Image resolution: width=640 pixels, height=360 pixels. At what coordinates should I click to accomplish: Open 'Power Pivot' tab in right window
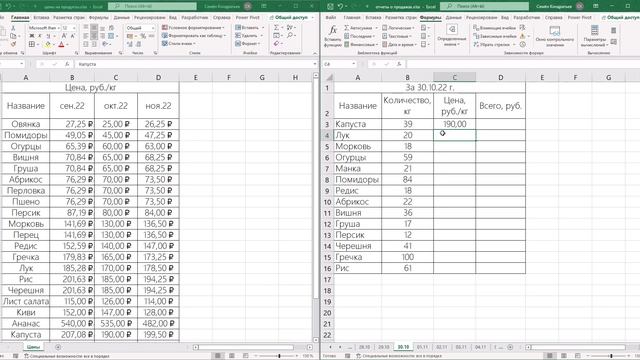click(x=580, y=18)
